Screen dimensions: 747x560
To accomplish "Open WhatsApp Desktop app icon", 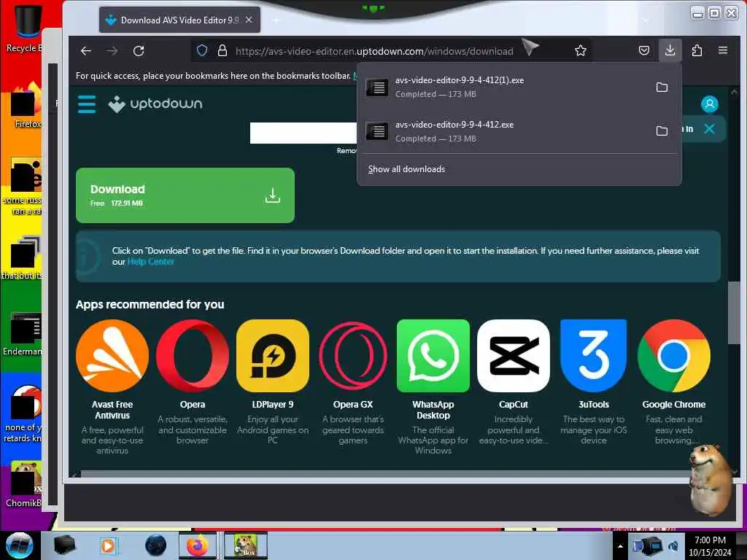I will click(433, 356).
